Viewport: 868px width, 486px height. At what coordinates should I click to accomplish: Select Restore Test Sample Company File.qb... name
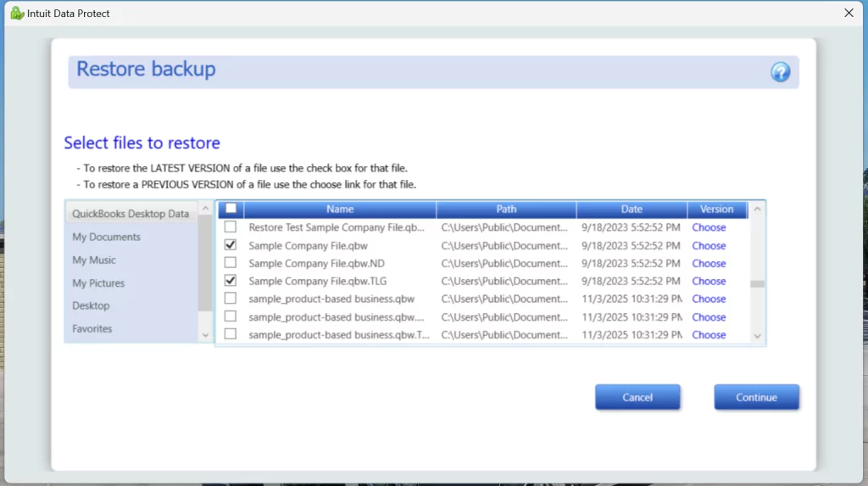337,227
